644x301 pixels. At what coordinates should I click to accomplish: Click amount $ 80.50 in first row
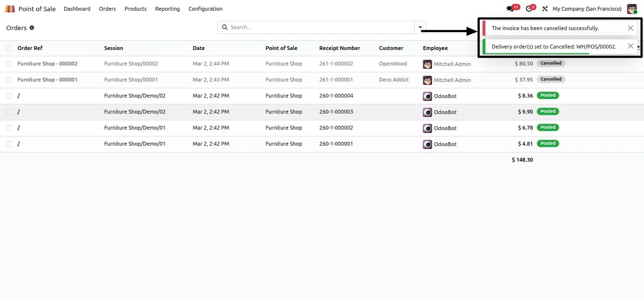click(524, 64)
